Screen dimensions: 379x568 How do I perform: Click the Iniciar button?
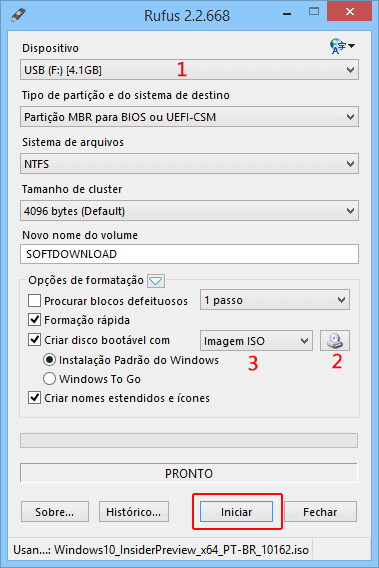[236, 512]
